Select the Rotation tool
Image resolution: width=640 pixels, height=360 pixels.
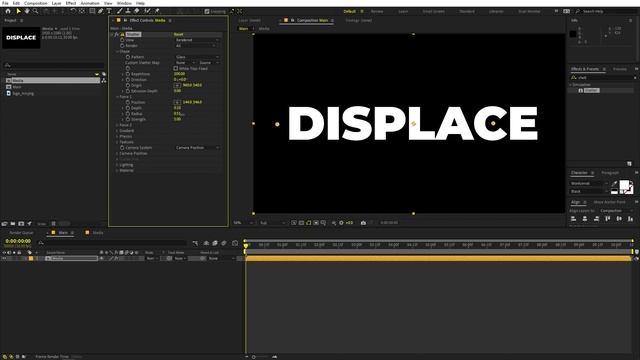[x=73, y=11]
